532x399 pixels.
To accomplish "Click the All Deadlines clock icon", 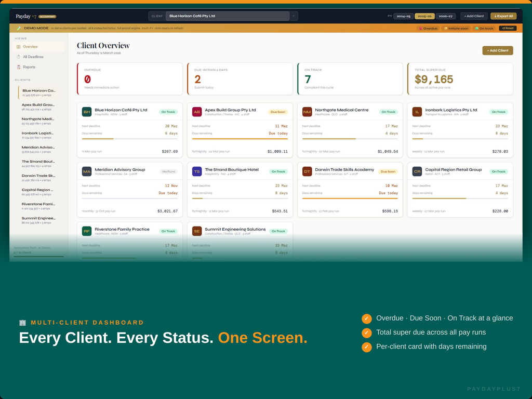I will [19, 57].
